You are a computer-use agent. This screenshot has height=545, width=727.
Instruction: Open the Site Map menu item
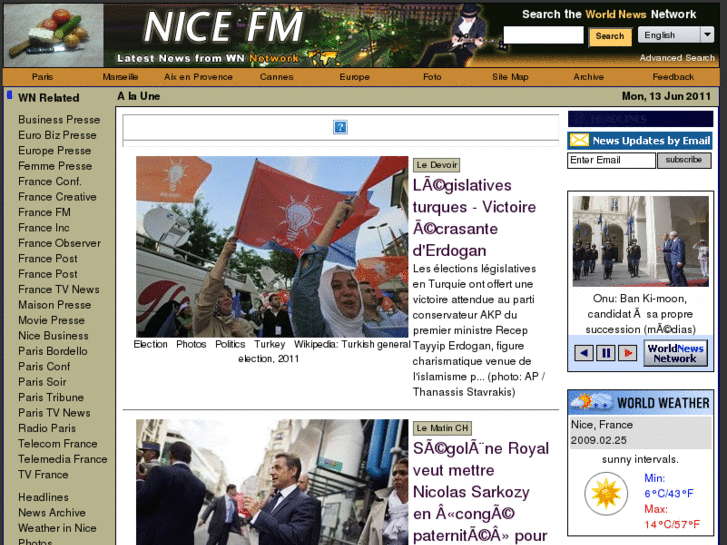510,77
